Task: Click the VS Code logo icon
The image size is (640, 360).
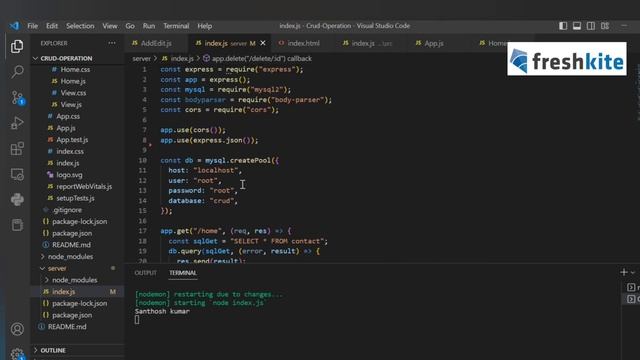Action: tap(14, 26)
